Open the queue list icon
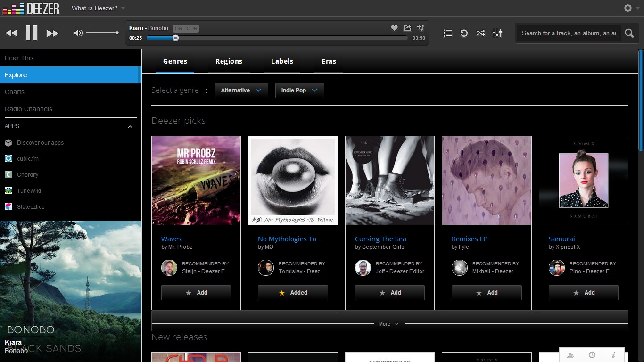The width and height of the screenshot is (644, 362). tap(447, 33)
